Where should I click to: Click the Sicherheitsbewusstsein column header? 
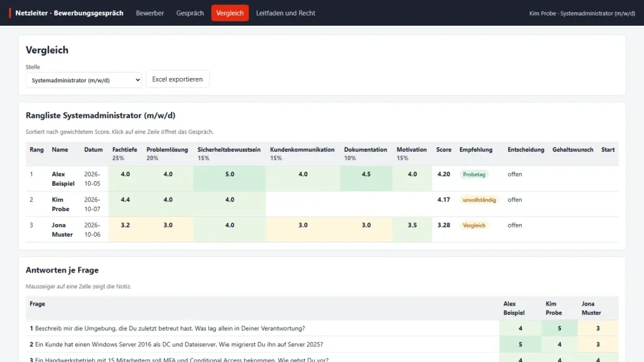pos(229,154)
